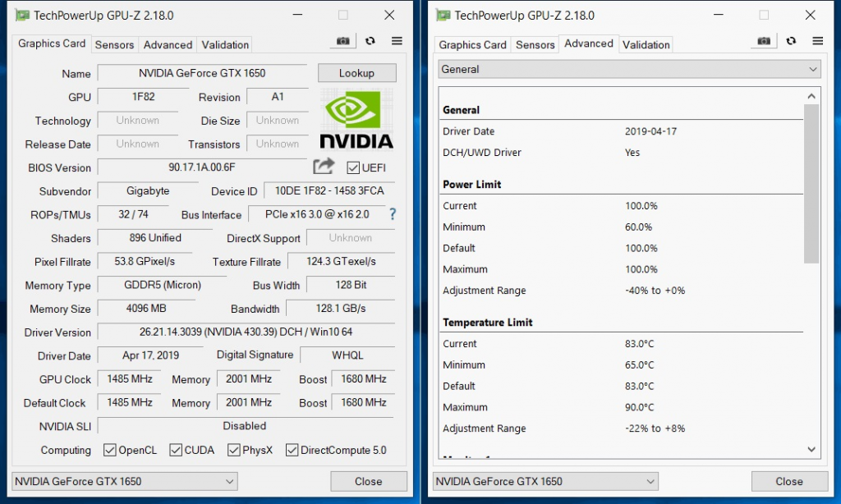841x504 pixels.
Task: Toggle the PhysX checkbox
Action: (x=233, y=450)
